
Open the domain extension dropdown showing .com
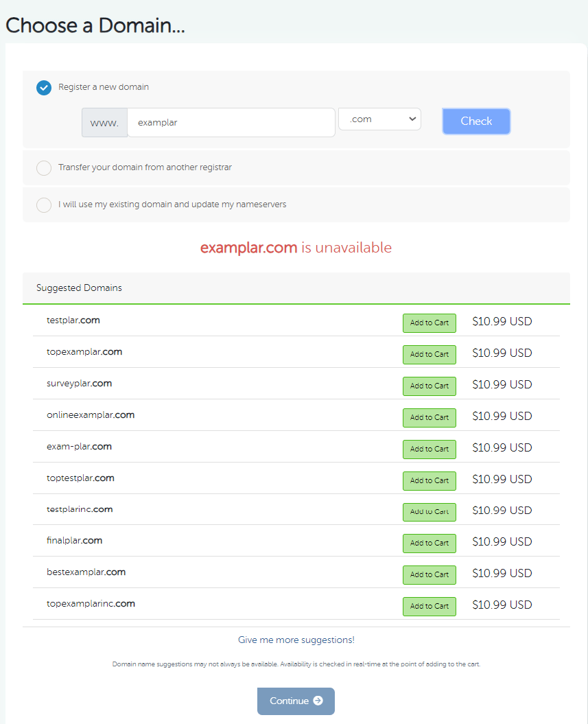coord(379,119)
